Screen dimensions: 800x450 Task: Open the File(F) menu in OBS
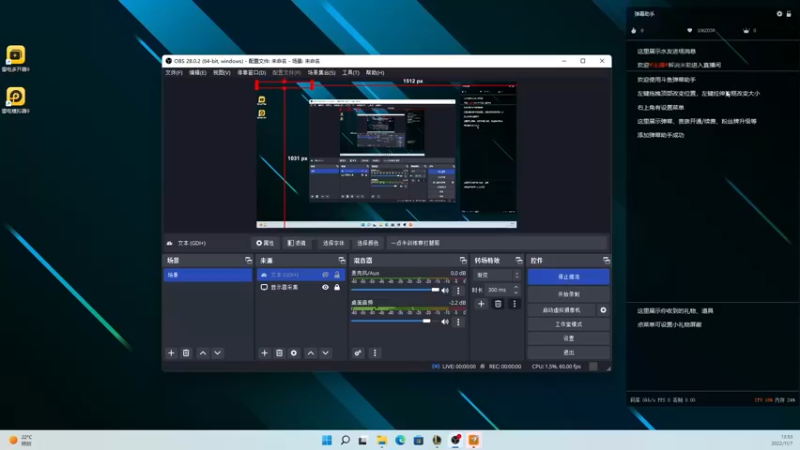tap(173, 73)
